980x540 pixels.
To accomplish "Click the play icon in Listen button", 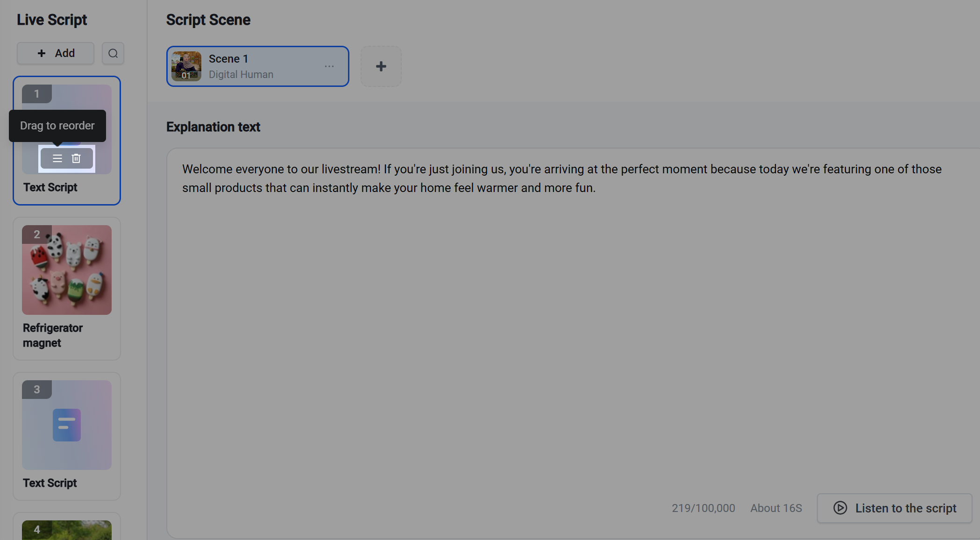I will click(840, 508).
